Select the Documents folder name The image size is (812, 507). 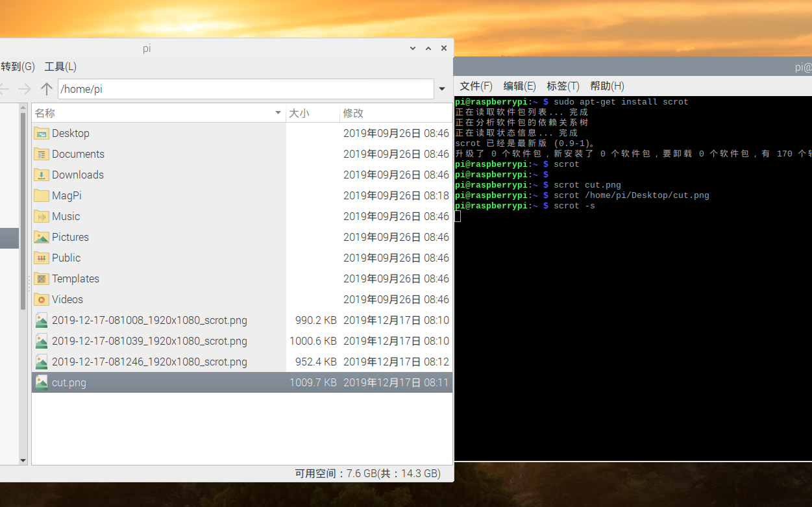(78, 154)
